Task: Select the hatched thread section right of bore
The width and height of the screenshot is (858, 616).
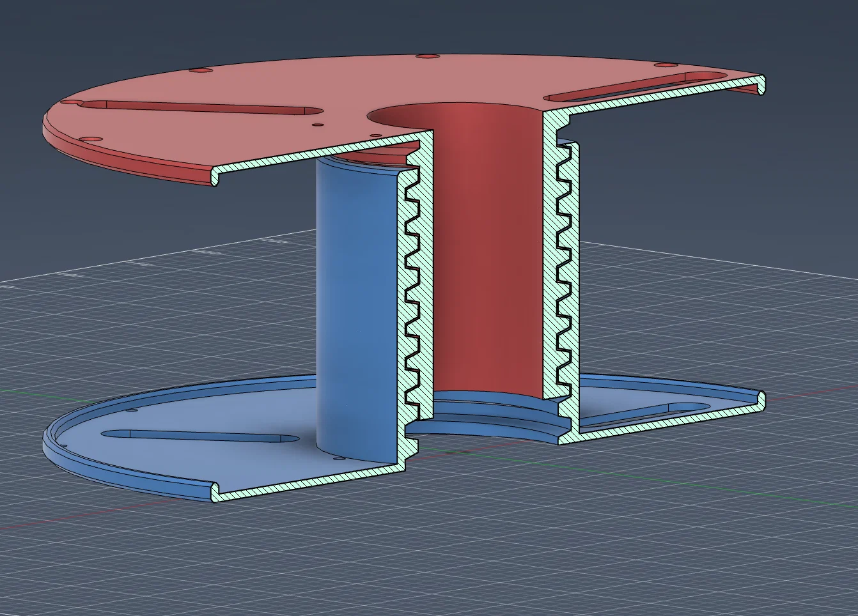Action: 561,268
